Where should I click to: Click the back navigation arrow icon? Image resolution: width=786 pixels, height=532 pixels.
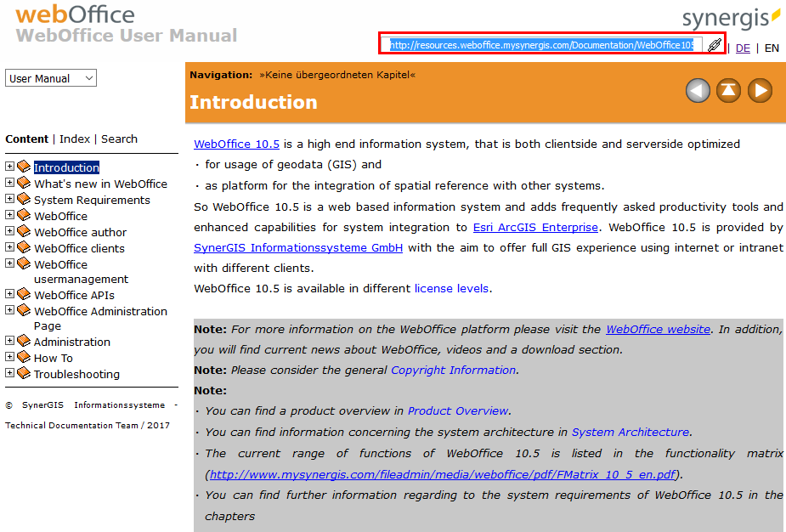[698, 90]
